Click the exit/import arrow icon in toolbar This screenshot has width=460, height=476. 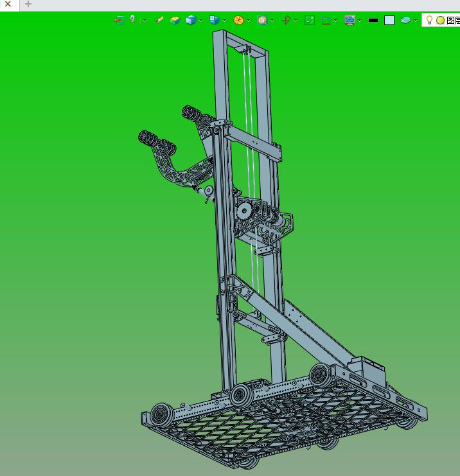point(119,21)
